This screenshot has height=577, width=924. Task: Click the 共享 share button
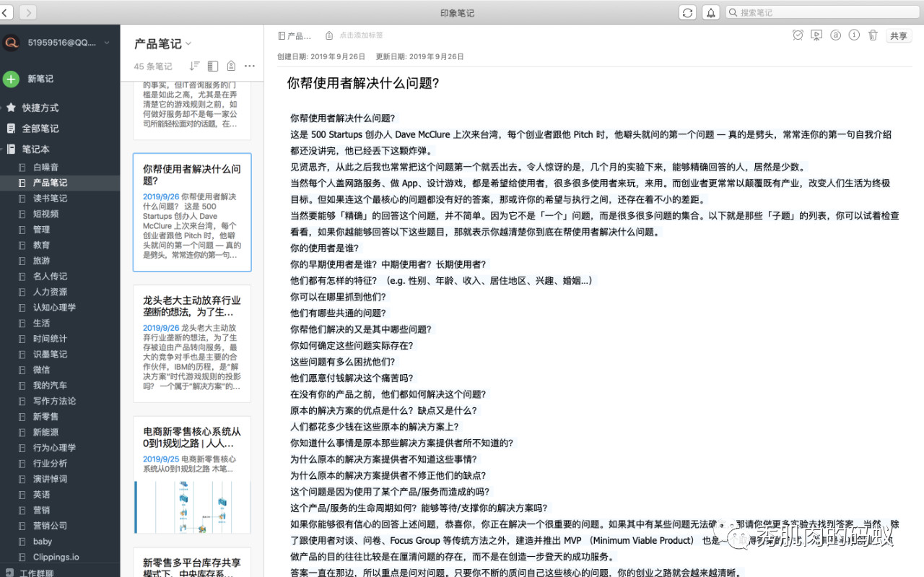[899, 36]
